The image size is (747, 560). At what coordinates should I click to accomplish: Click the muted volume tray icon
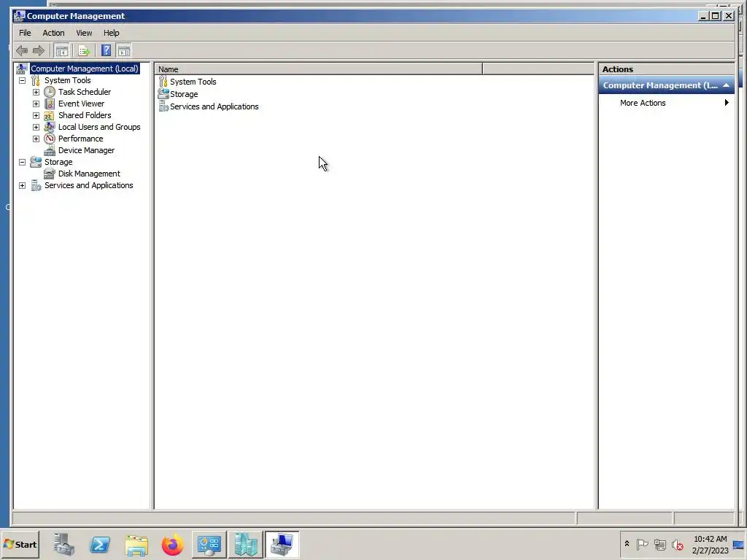tap(678, 544)
